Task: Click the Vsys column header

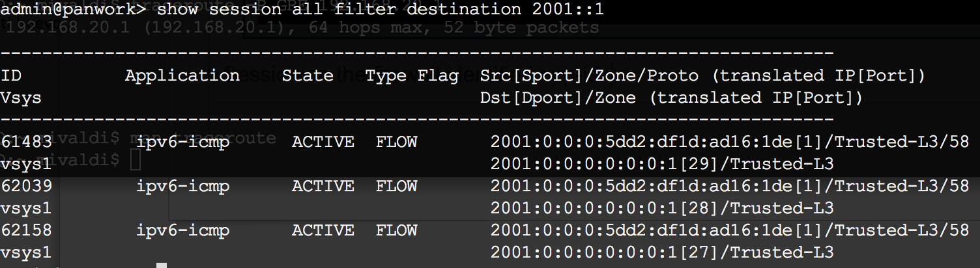Action: pyautogui.click(x=21, y=98)
